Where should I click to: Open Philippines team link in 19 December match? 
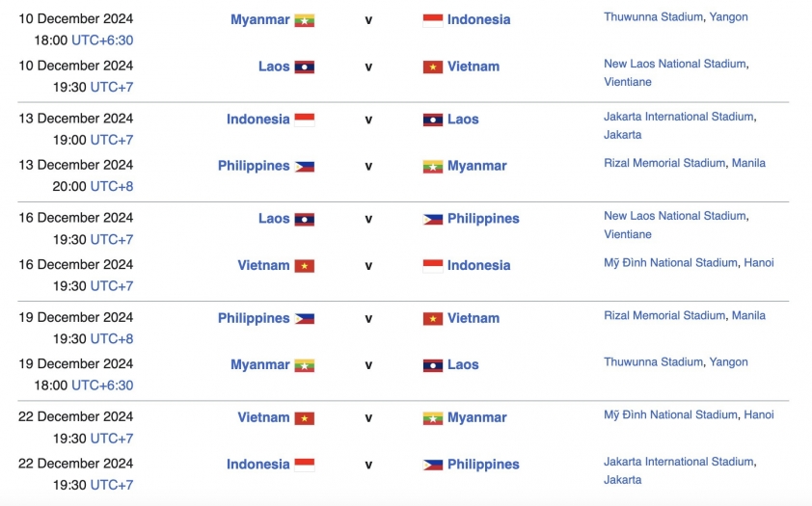[254, 318]
